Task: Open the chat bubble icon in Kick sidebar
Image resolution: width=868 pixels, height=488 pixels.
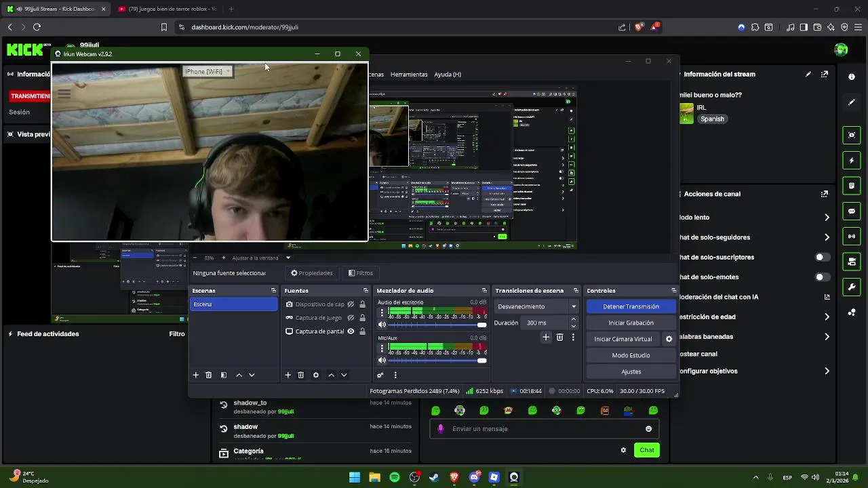Action: coord(852,211)
